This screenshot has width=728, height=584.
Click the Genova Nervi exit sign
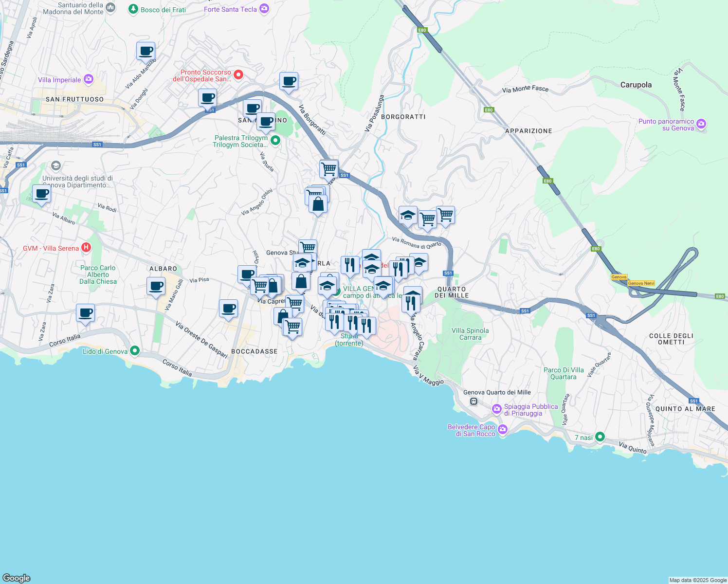(641, 283)
